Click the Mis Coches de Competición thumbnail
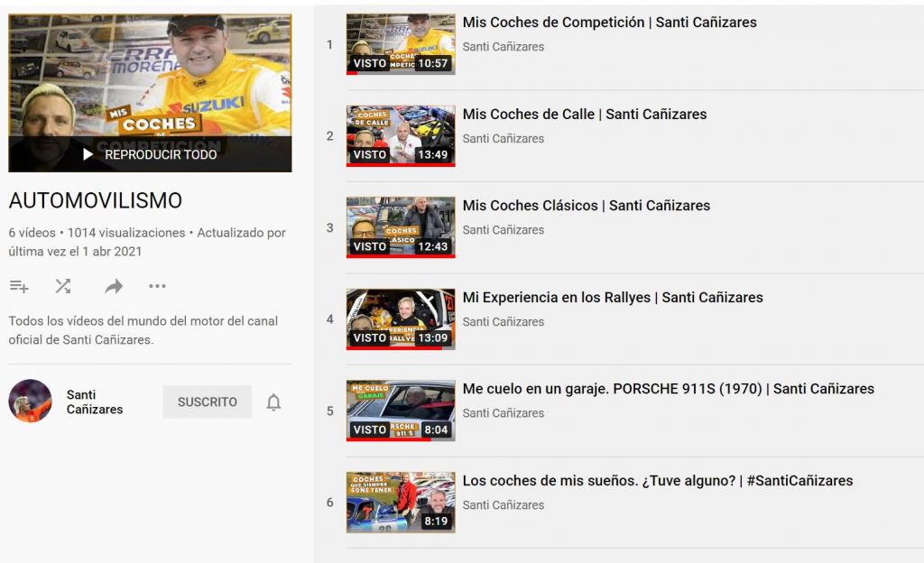Screen dimensions: 924x563 401,44
